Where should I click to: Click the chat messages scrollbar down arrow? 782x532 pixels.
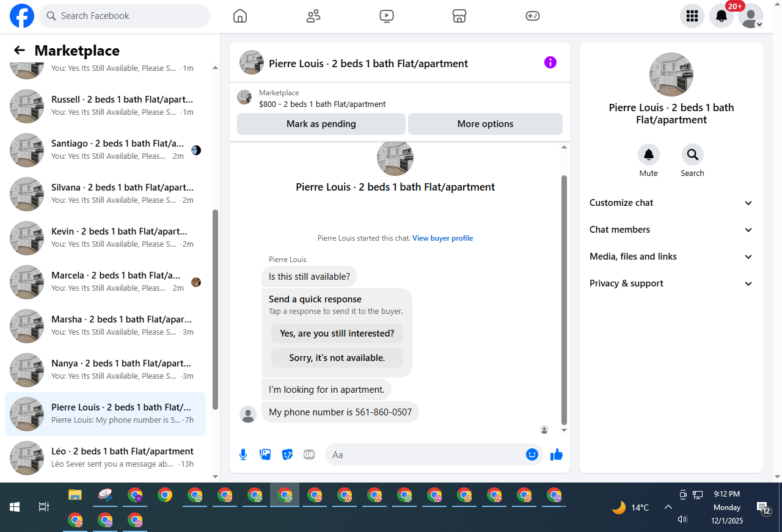coord(564,430)
